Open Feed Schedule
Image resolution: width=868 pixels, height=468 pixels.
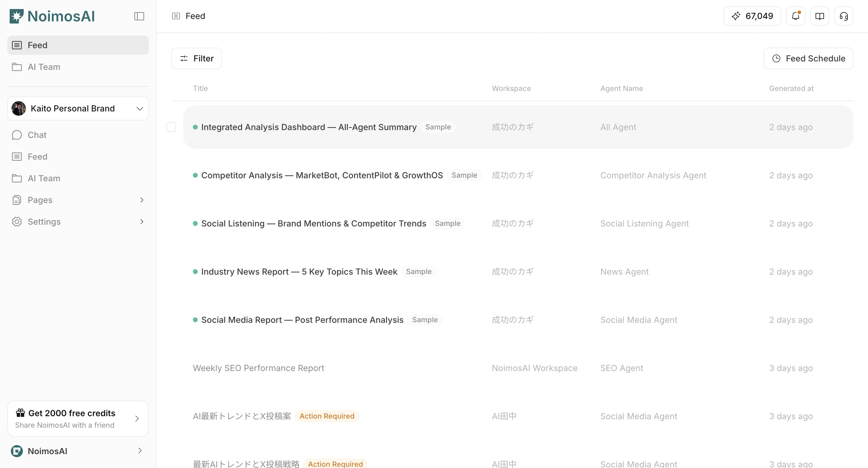(x=808, y=59)
